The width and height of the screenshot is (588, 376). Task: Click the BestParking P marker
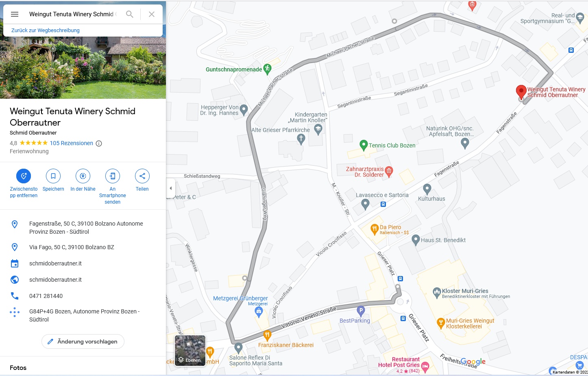coord(361,311)
